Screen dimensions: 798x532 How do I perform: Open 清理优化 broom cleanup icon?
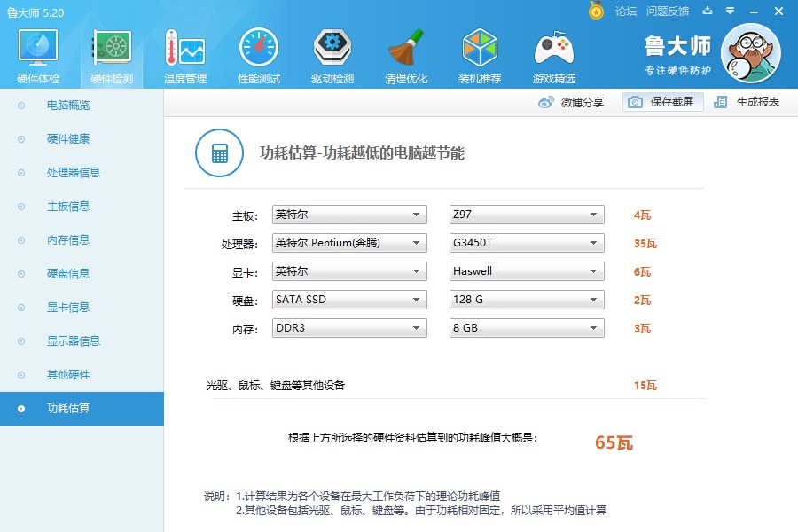pos(405,47)
